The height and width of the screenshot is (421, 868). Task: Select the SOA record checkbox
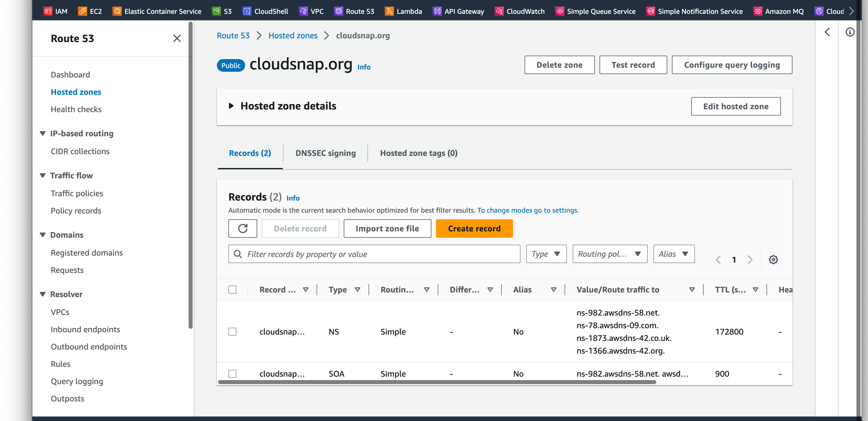click(x=232, y=374)
